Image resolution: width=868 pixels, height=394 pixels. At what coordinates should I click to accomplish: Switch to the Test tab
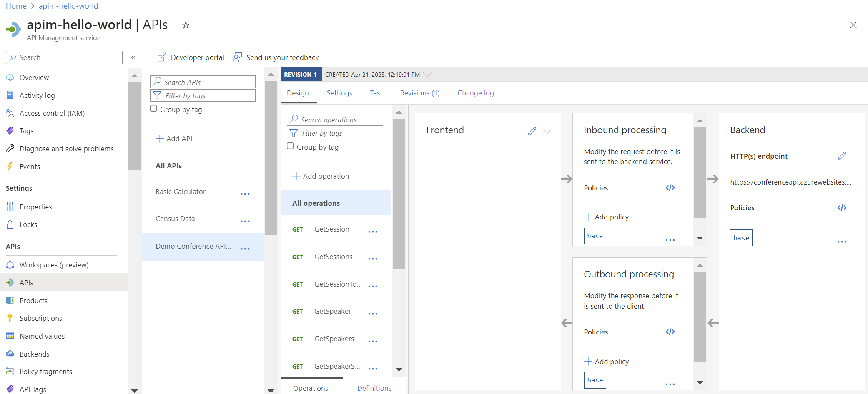[x=376, y=93]
